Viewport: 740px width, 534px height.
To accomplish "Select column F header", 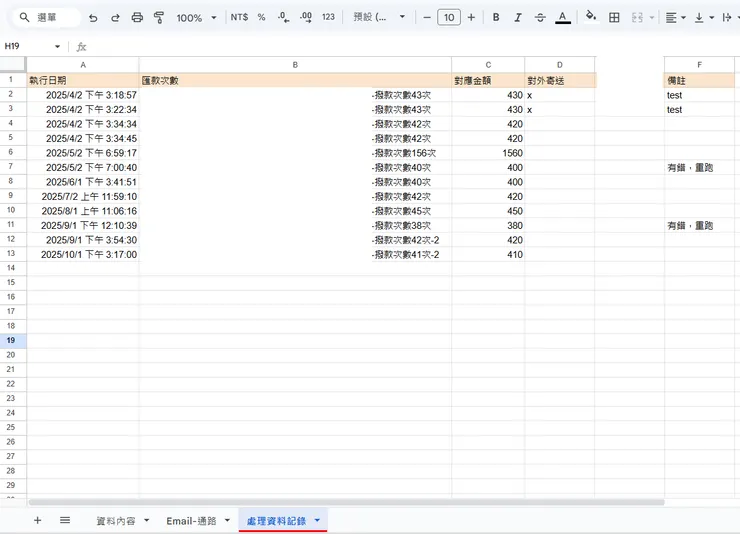I will click(699, 65).
